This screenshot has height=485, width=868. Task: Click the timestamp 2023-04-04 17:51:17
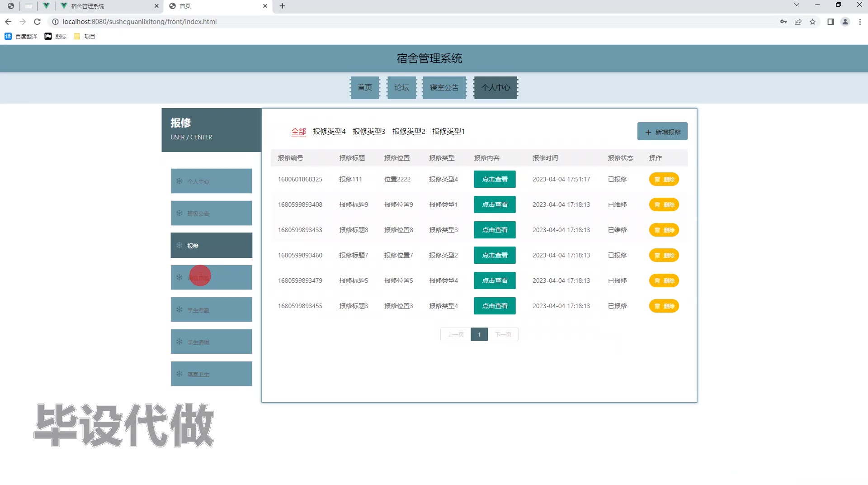[x=561, y=179]
